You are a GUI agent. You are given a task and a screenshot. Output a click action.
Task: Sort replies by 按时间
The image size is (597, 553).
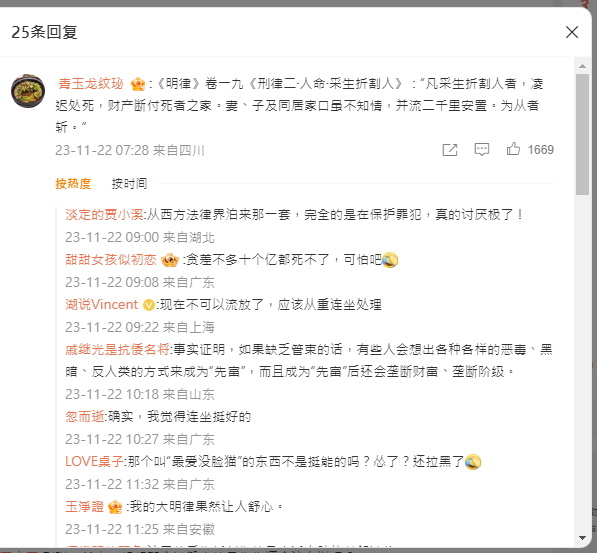(x=129, y=184)
